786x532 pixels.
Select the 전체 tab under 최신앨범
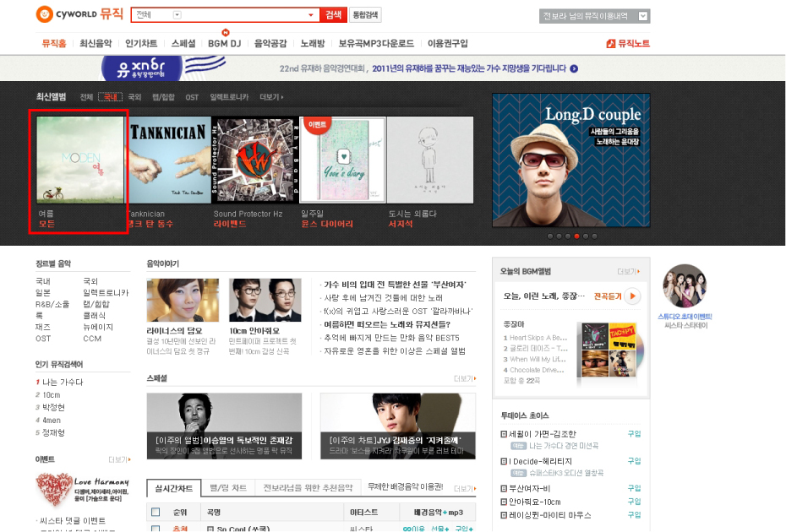(87, 97)
